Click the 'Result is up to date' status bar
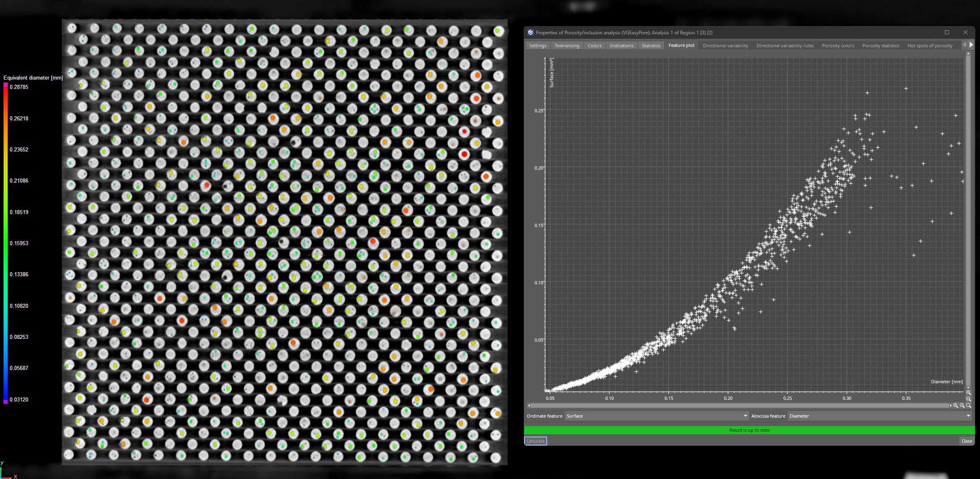Viewport: 980px width, 479px height. click(x=749, y=430)
